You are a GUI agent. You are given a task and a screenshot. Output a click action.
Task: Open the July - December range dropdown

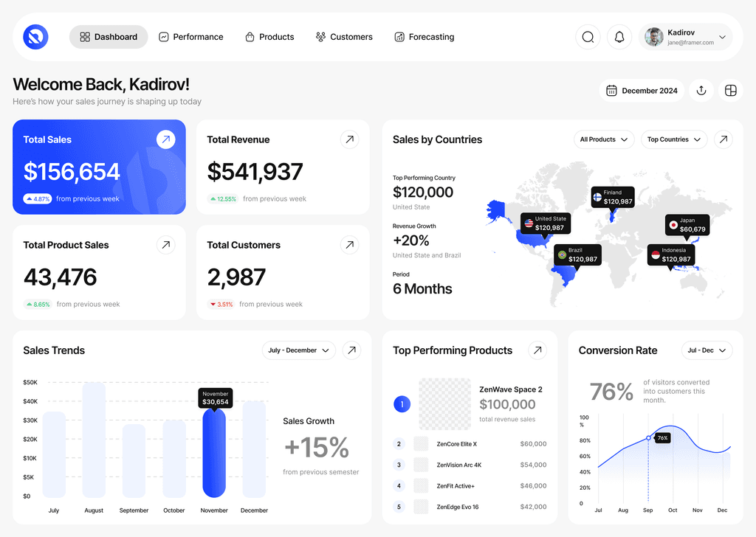[x=298, y=350]
